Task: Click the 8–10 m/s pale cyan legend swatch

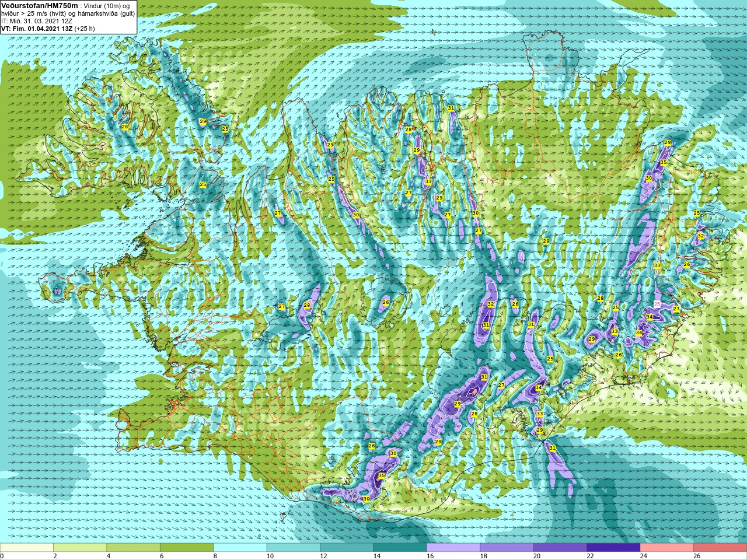Action: (x=240, y=547)
